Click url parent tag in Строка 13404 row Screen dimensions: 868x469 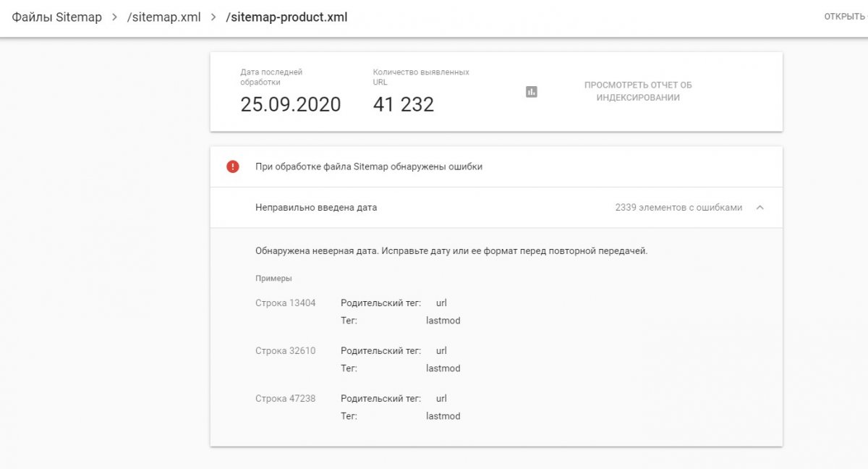[441, 303]
